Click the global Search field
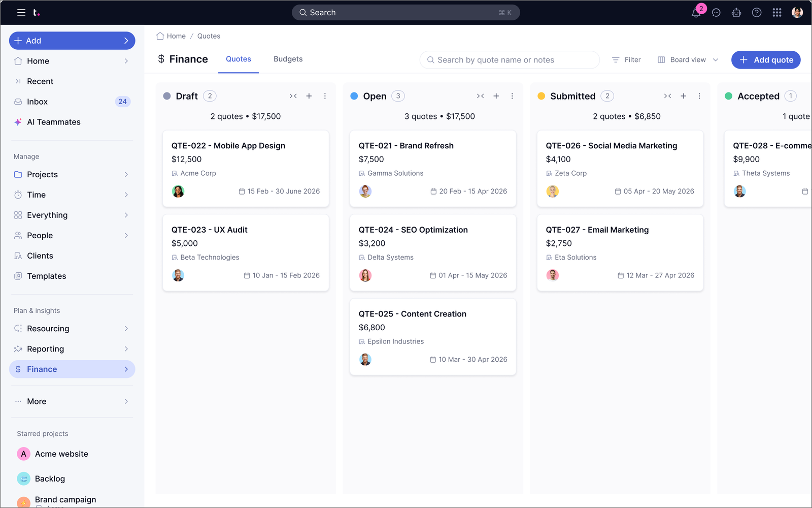Screen dimensions: 812x508 (406, 13)
